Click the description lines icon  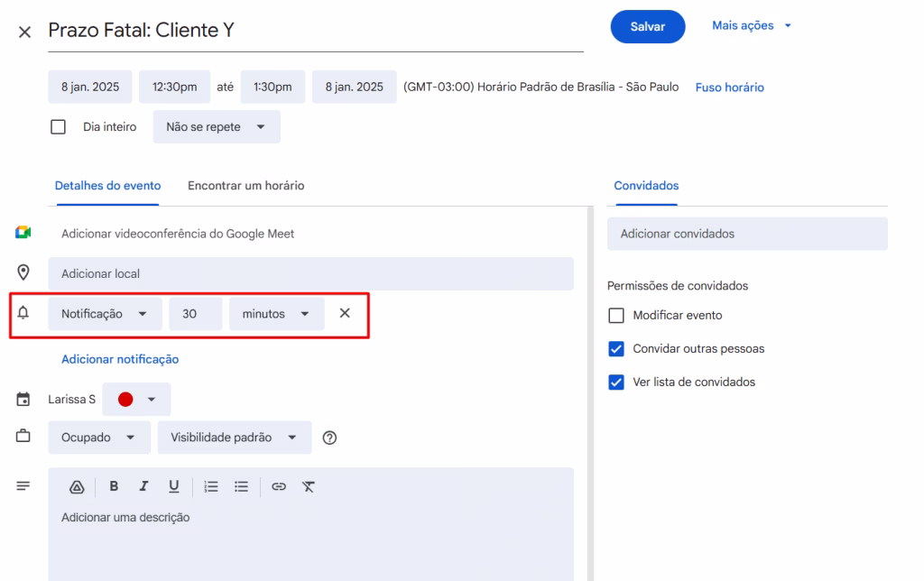[23, 486]
